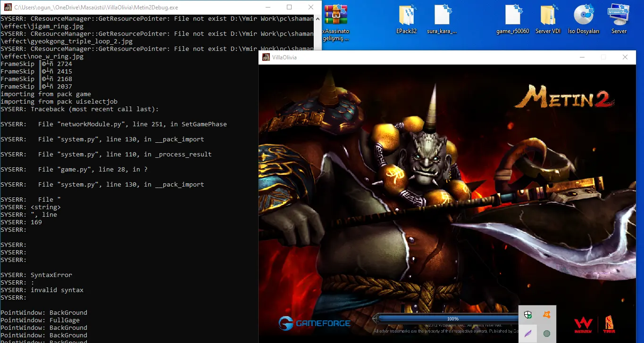Click the 'PointWindow: FullGage' console line
The width and height of the screenshot is (644, 343).
(40, 320)
